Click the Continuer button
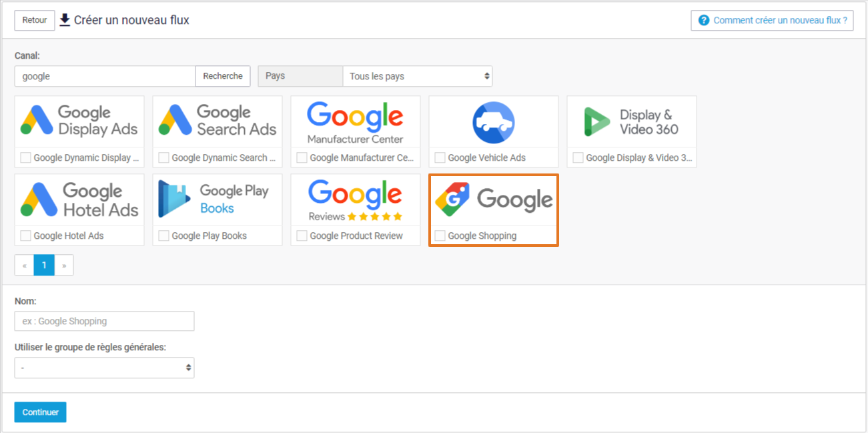The width and height of the screenshot is (868, 433). [x=41, y=412]
